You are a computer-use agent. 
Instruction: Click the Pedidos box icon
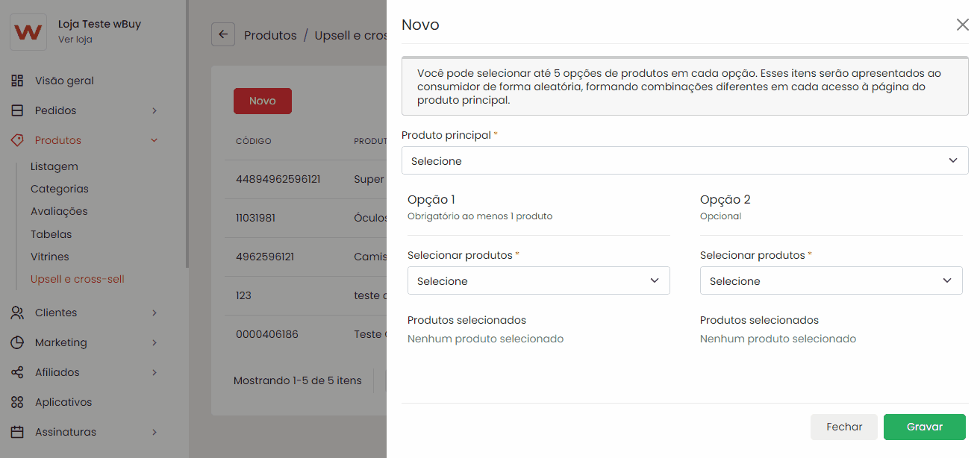coord(17,110)
